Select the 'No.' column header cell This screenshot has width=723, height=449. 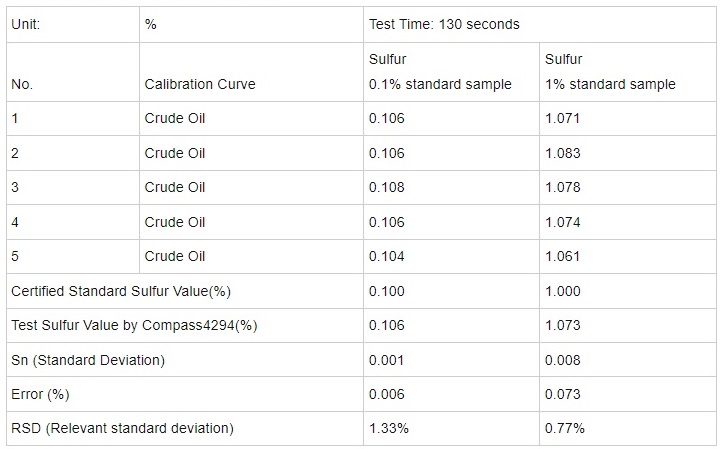[x=22, y=85]
